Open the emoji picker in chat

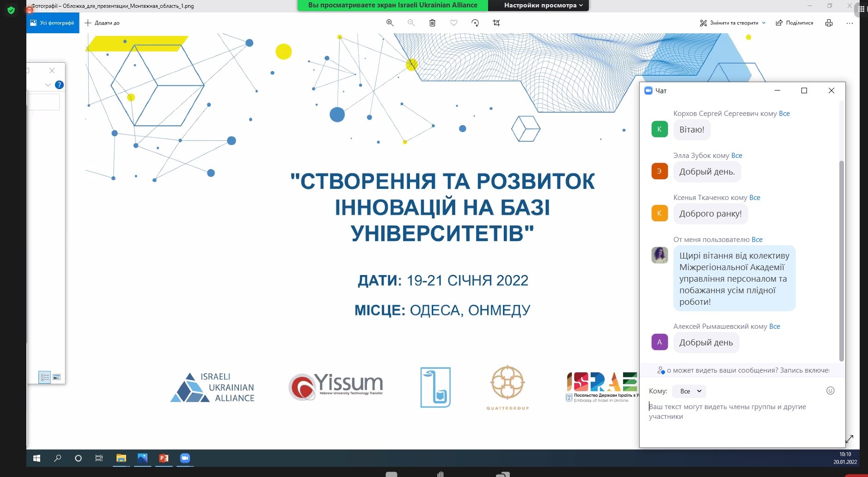830,391
